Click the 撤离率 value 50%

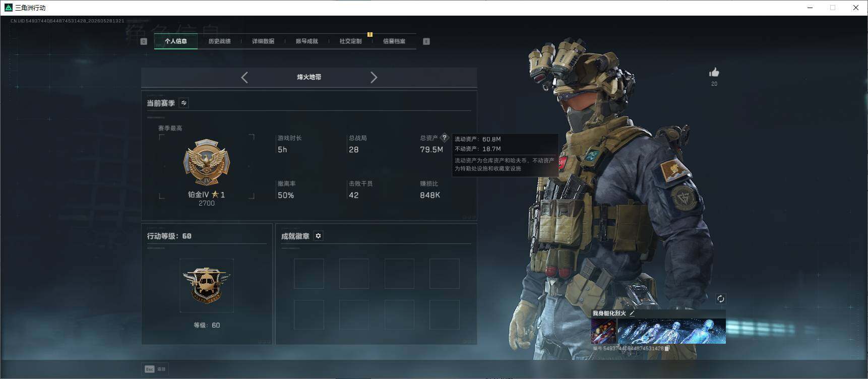pos(286,195)
